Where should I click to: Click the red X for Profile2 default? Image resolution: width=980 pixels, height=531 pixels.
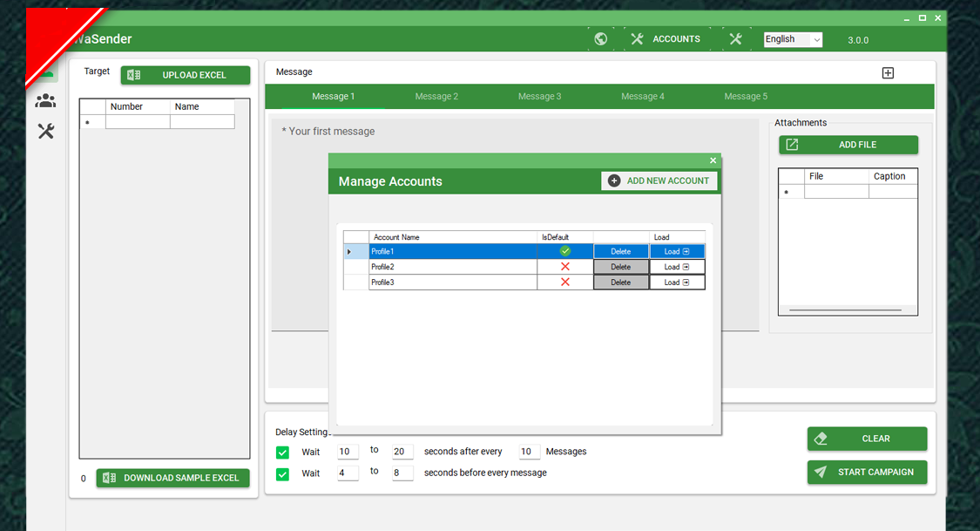564,267
